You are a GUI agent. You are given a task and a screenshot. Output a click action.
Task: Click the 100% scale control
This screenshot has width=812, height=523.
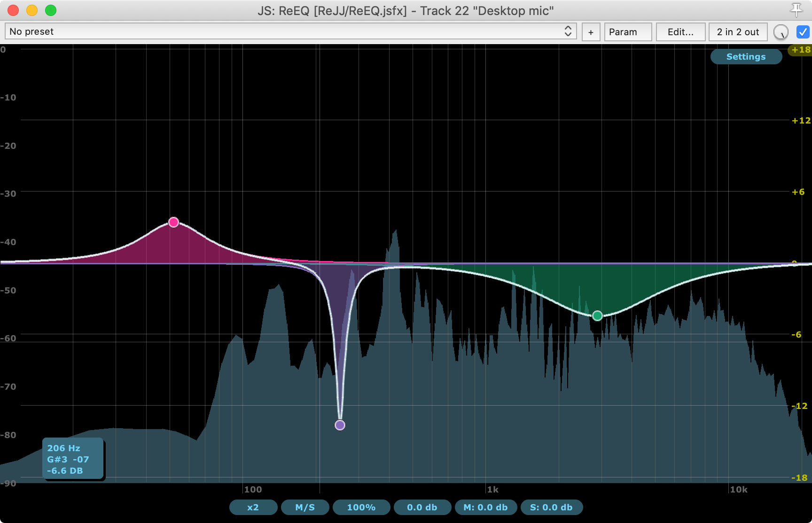361,507
